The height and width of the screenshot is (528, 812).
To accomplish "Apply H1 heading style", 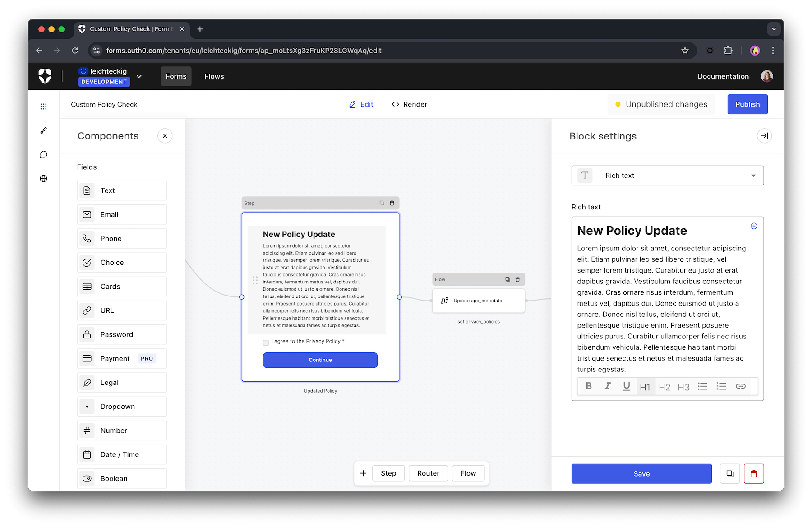I will tap(645, 387).
